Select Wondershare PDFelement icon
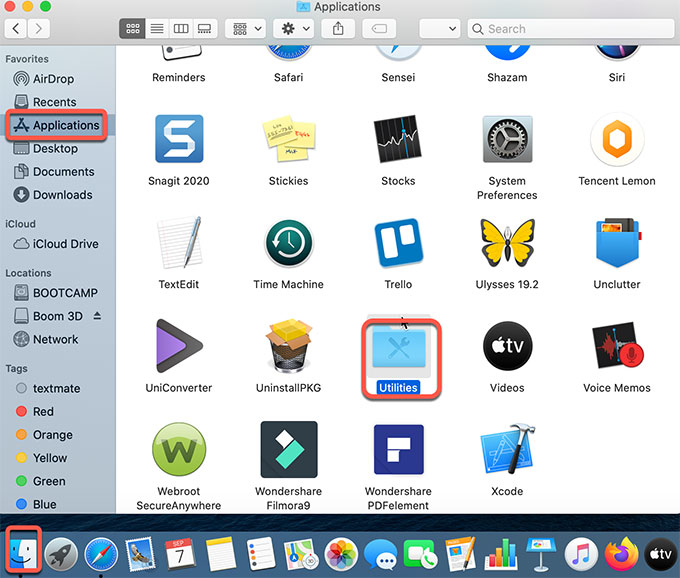Viewport: 680px width, 578px height. coord(399,449)
